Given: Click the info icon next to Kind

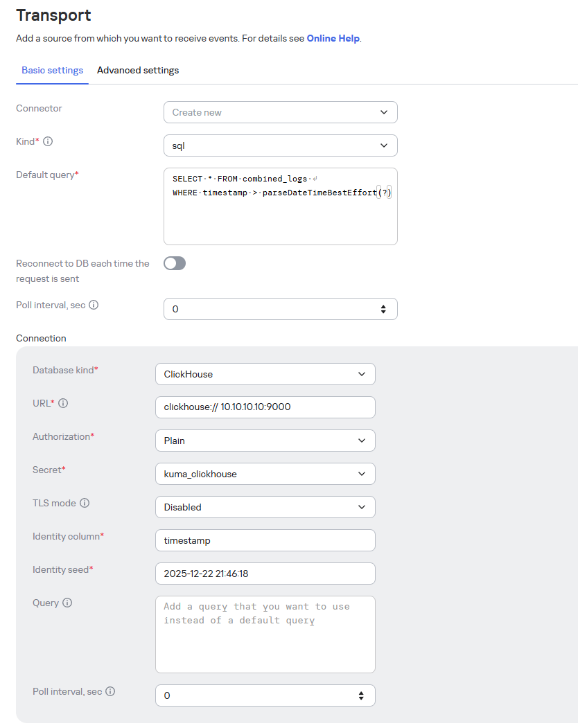Looking at the screenshot, I should click(x=49, y=141).
